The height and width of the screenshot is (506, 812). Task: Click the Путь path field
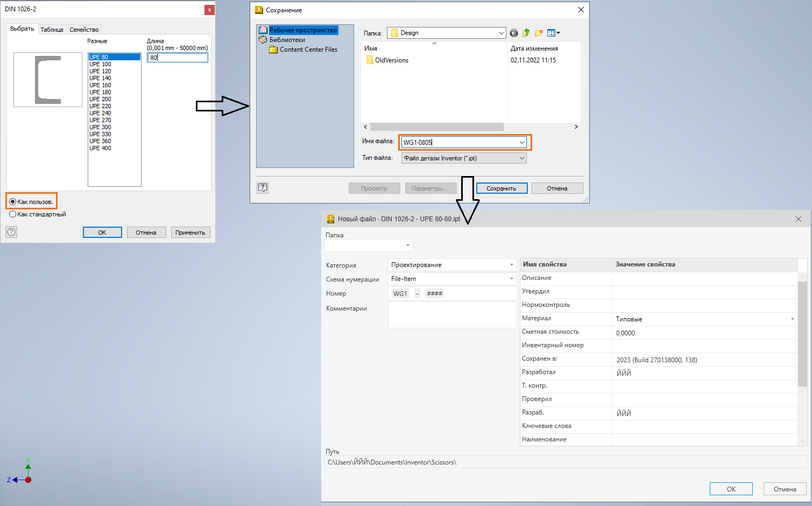[x=566, y=462]
